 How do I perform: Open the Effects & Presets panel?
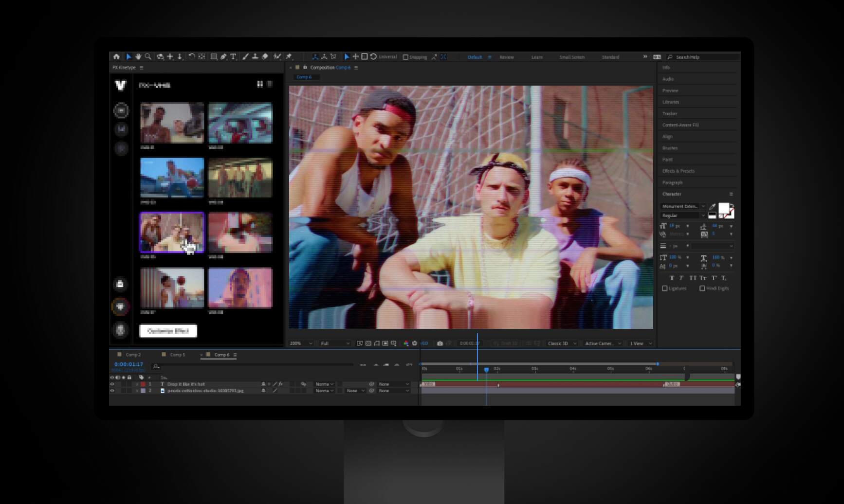[678, 171]
